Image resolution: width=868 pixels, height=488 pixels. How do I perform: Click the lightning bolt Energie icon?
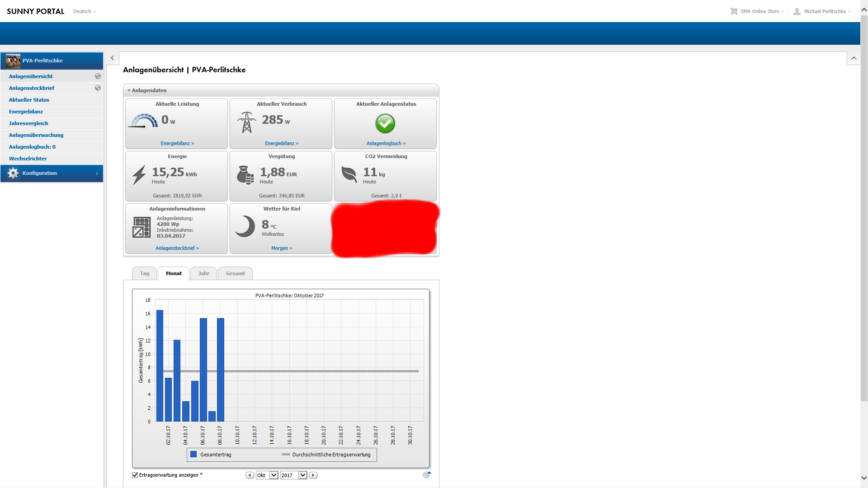pos(139,175)
